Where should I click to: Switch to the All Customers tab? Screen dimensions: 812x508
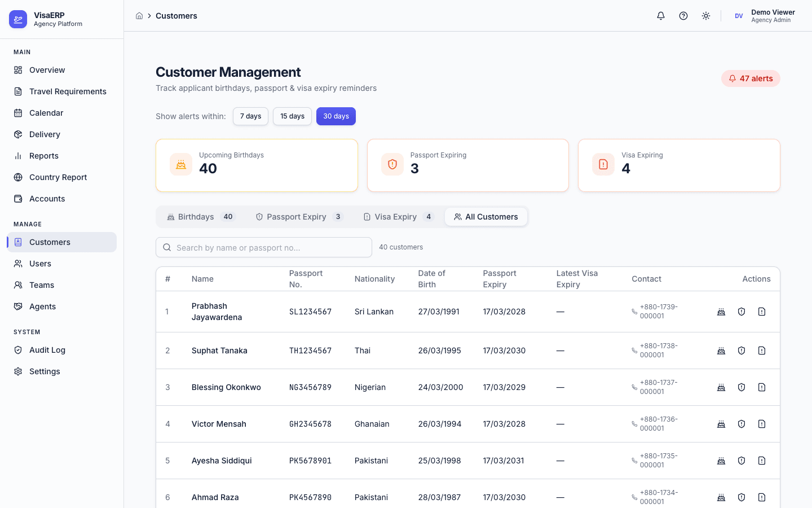(486, 216)
